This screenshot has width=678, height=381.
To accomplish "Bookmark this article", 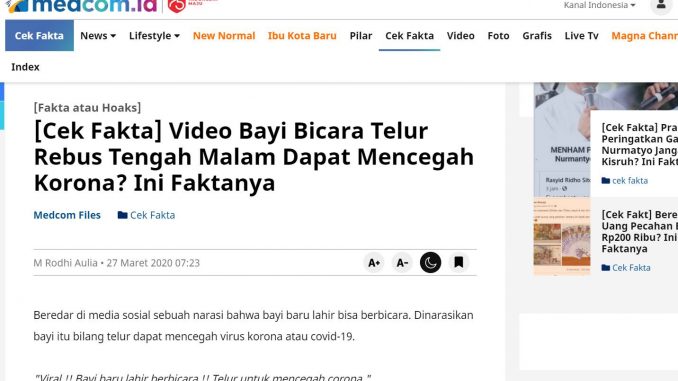I will coord(458,263).
